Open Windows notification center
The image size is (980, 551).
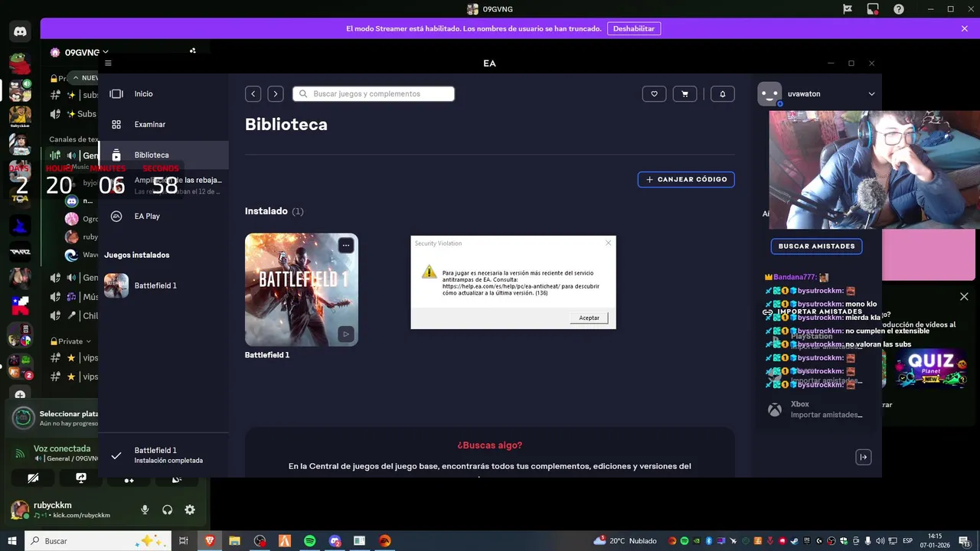click(966, 541)
